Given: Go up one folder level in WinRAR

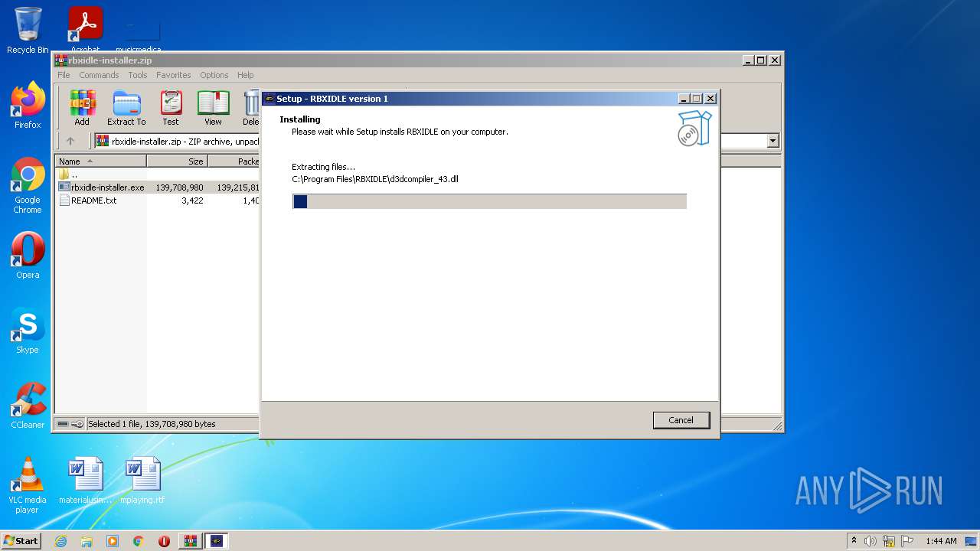Looking at the screenshot, I should 70,141.
